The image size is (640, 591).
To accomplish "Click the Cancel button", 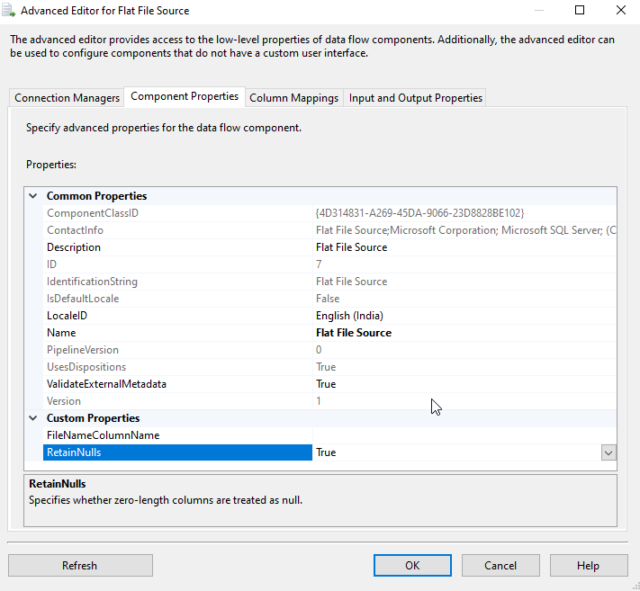I will point(500,565).
